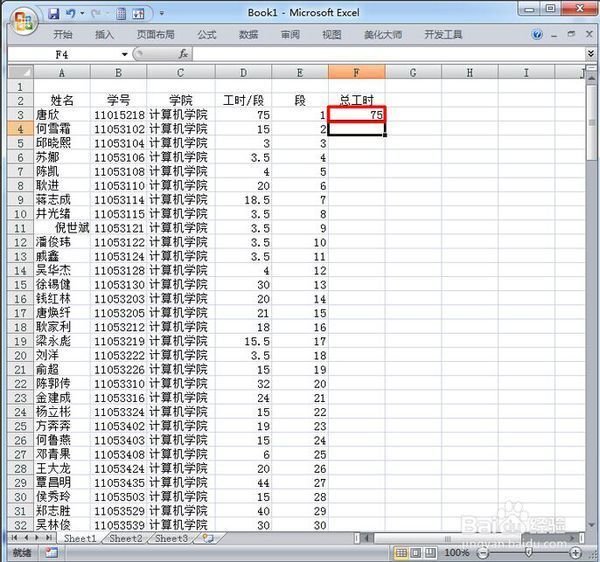Open the 视图 ribbon tab
This screenshot has width=600, height=562.
[331, 35]
